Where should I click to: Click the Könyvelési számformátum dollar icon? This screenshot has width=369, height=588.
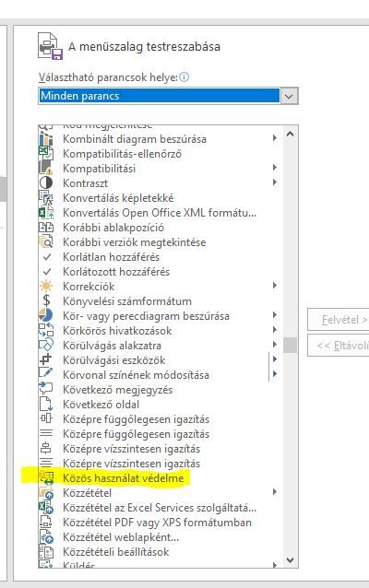point(46,301)
